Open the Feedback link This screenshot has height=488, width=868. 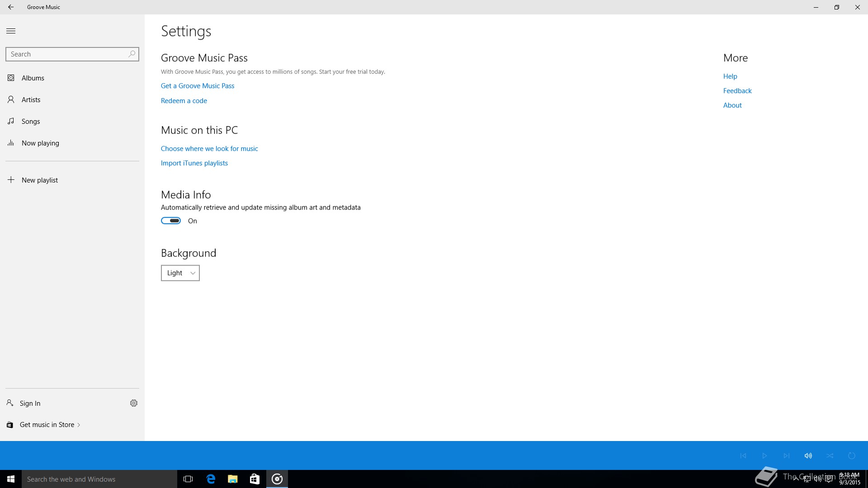737,91
